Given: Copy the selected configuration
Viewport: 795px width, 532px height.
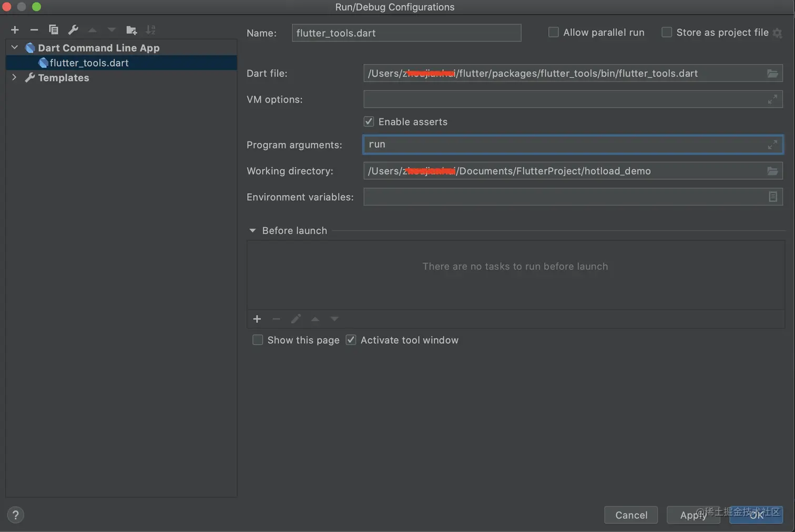Looking at the screenshot, I should (x=54, y=30).
